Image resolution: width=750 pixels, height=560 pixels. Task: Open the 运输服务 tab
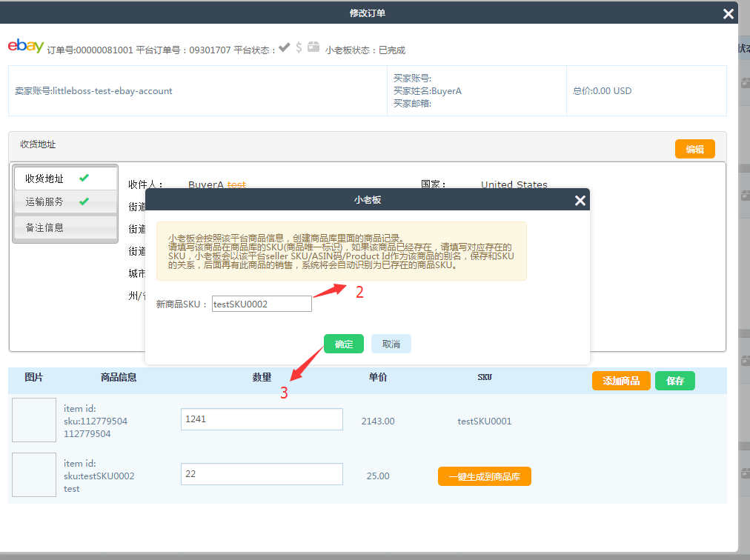(45, 201)
